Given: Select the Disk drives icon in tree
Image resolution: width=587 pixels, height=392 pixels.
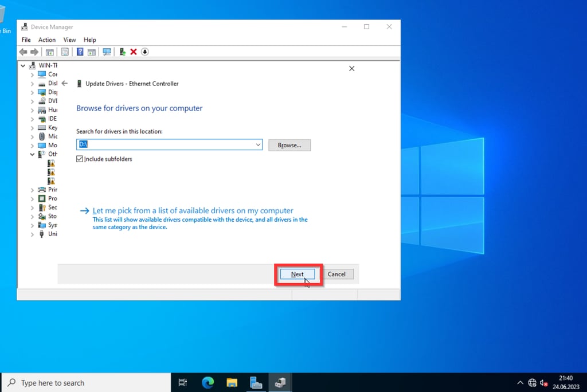Looking at the screenshot, I should click(42, 84).
